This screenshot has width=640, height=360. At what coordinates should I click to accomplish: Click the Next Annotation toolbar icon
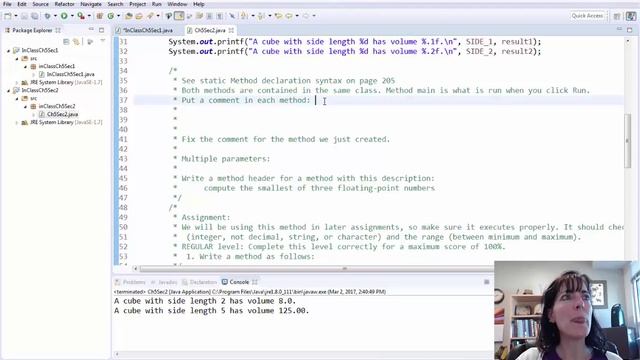[x=245, y=16]
